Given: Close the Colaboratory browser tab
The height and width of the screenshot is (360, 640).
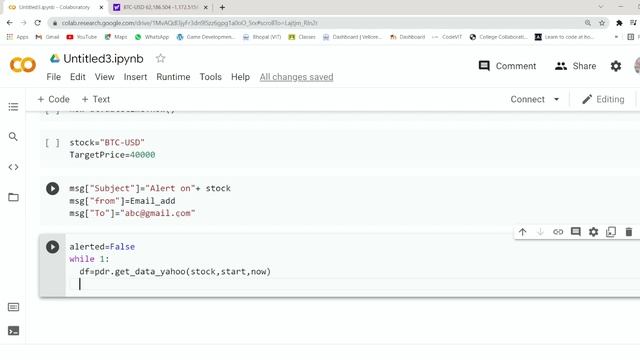Looking at the screenshot, I should pyautogui.click(x=101, y=7).
